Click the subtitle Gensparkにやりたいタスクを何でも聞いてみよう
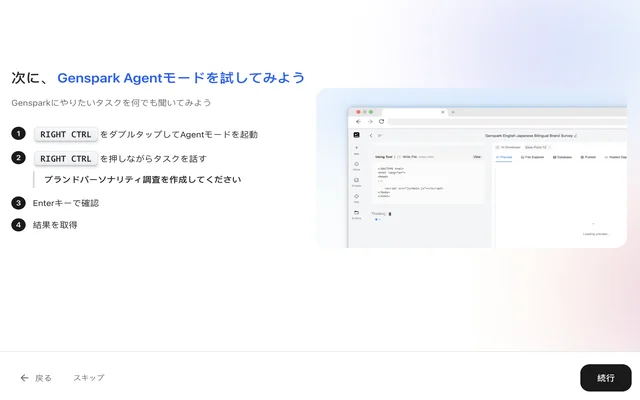Screen dimensions: 640x400 [111, 102]
